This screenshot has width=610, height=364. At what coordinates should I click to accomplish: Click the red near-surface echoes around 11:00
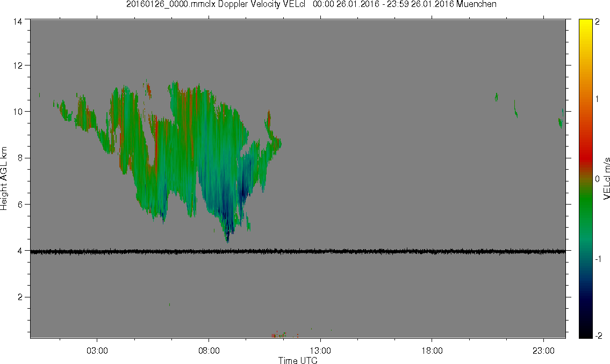[280, 335]
